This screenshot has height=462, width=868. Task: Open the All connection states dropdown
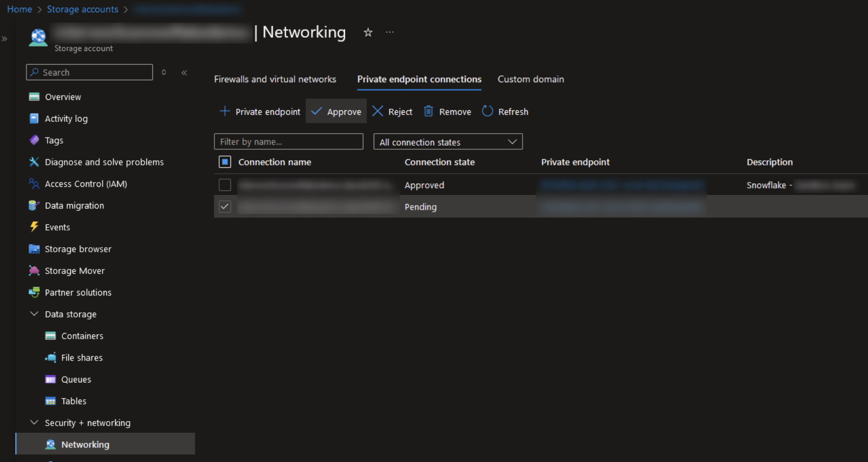pos(448,142)
